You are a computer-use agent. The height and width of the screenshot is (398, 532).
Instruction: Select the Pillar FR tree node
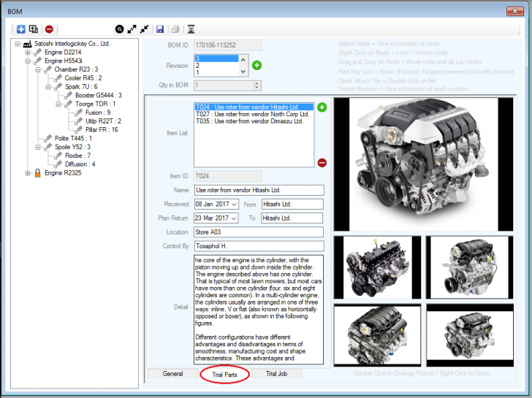click(x=102, y=129)
